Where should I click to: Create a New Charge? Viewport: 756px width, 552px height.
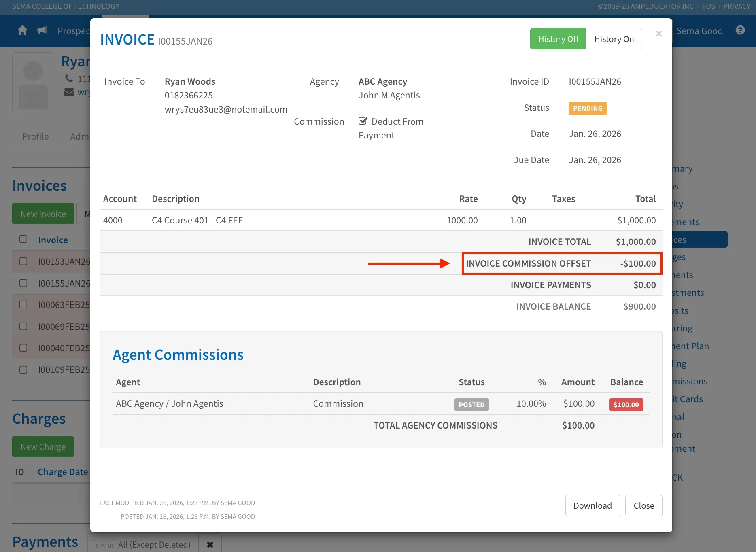43,446
